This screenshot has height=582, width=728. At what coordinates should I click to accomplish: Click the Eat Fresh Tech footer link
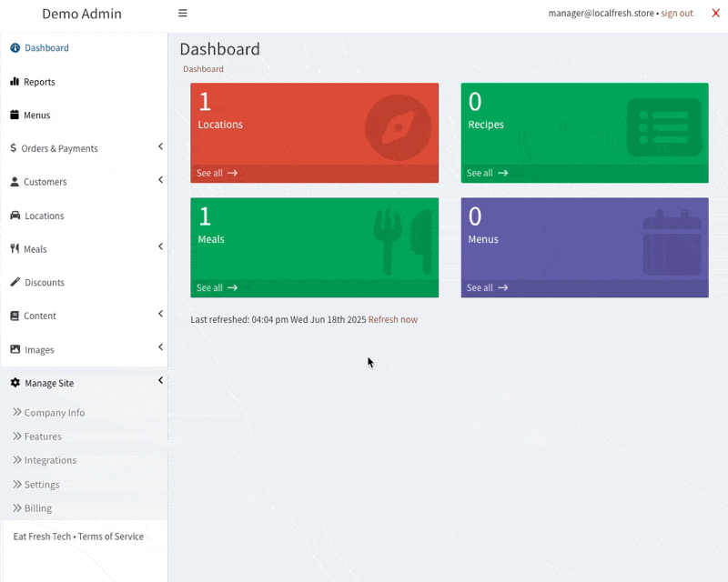point(42,536)
